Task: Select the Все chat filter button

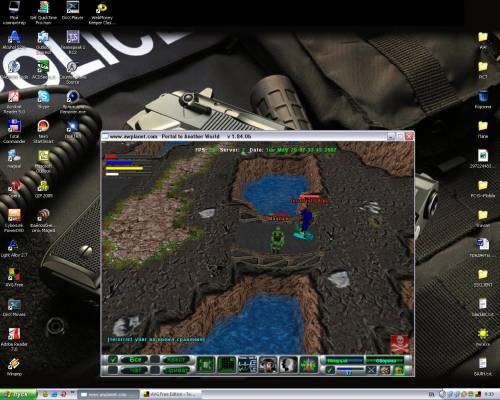Action: point(134,360)
